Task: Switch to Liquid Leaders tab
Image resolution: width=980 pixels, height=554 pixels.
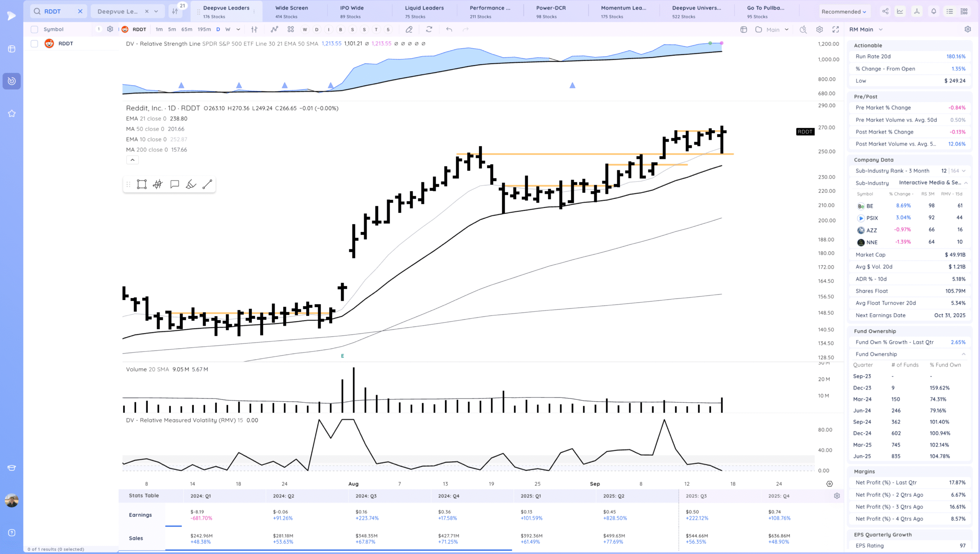Action: pos(424,11)
